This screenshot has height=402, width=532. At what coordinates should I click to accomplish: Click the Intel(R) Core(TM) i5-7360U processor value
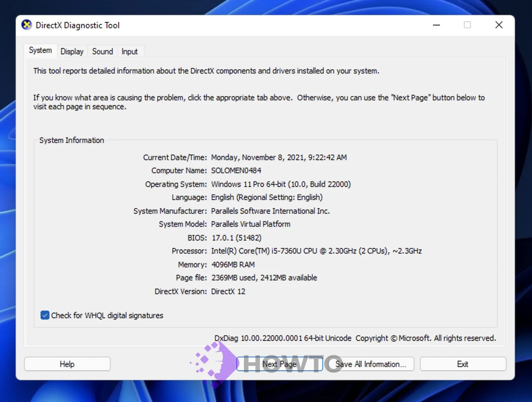(316, 251)
